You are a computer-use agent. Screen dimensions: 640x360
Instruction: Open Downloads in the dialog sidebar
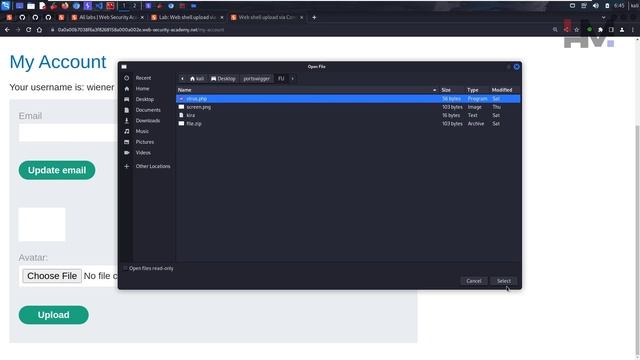tap(148, 120)
